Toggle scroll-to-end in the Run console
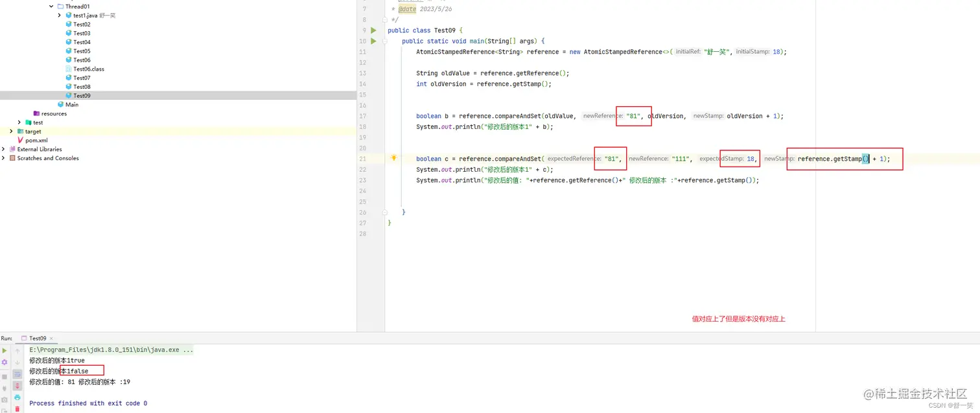 pyautogui.click(x=17, y=385)
